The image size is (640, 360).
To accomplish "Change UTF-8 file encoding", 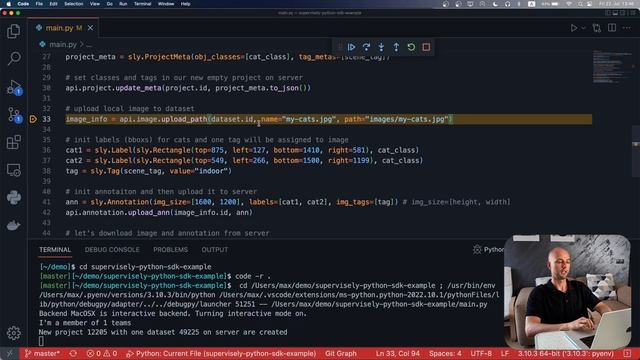I will click(481, 353).
